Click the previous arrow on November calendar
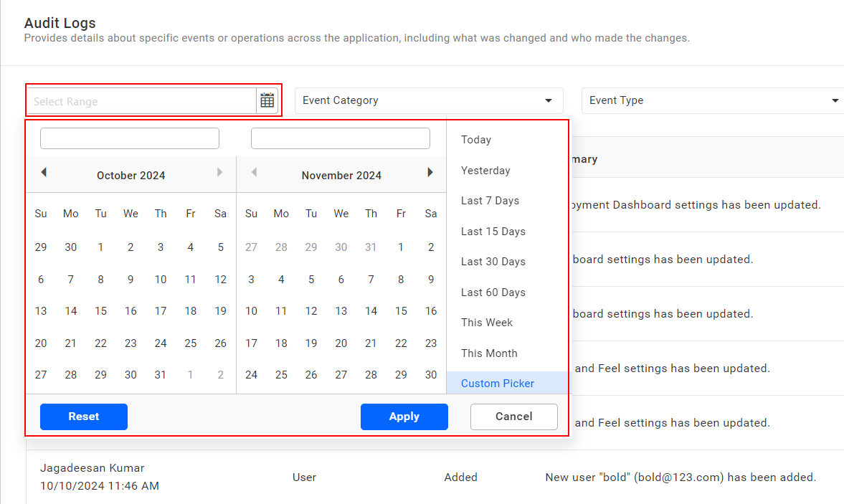The width and height of the screenshot is (844, 504). tap(254, 172)
